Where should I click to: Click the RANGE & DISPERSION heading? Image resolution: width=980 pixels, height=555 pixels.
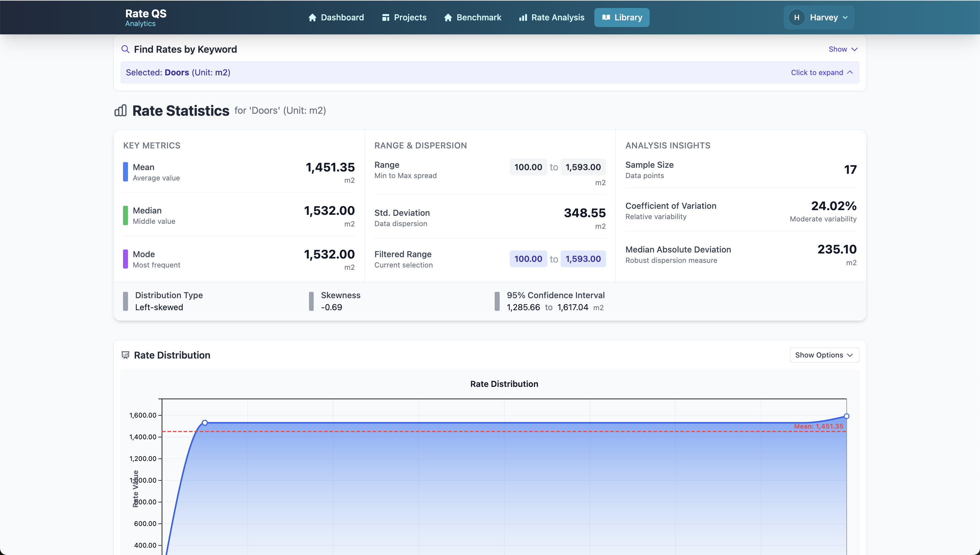click(x=420, y=145)
